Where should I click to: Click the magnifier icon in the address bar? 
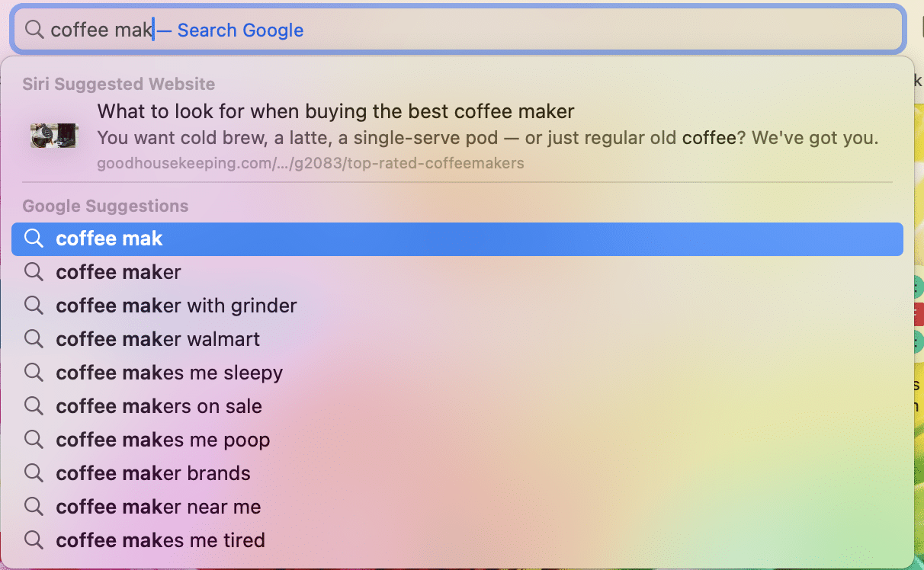pyautogui.click(x=34, y=30)
